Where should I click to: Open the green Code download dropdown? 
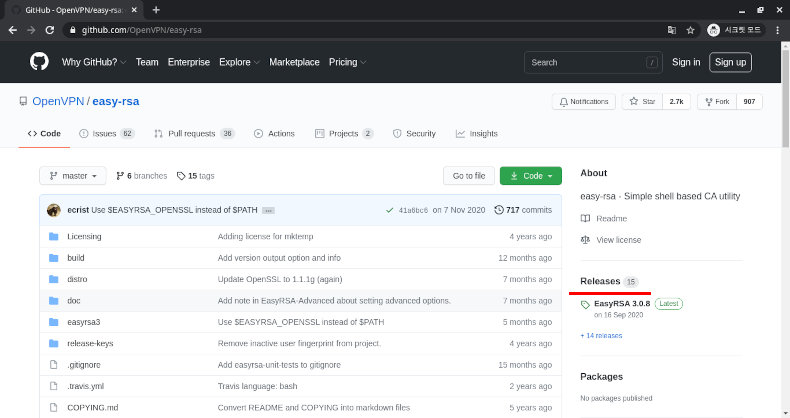click(531, 176)
